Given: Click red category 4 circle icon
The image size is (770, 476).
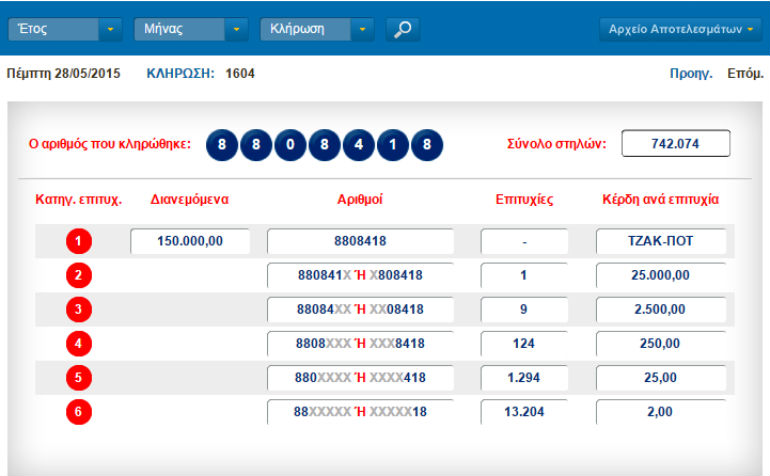Looking at the screenshot, I should (x=79, y=344).
